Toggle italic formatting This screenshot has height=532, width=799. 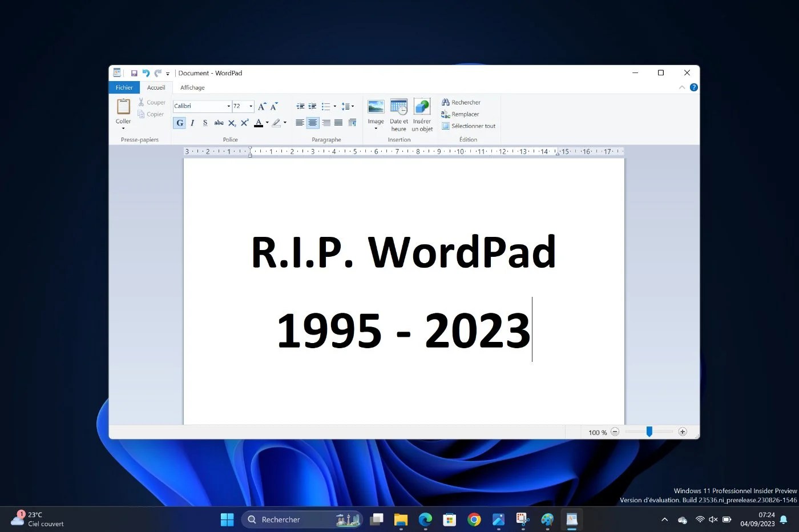pos(192,123)
